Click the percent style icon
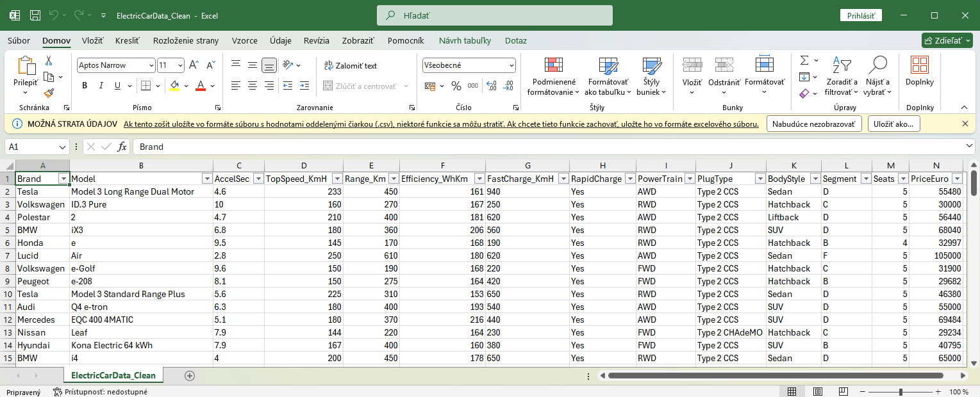This screenshot has width=980, height=397. click(456, 86)
